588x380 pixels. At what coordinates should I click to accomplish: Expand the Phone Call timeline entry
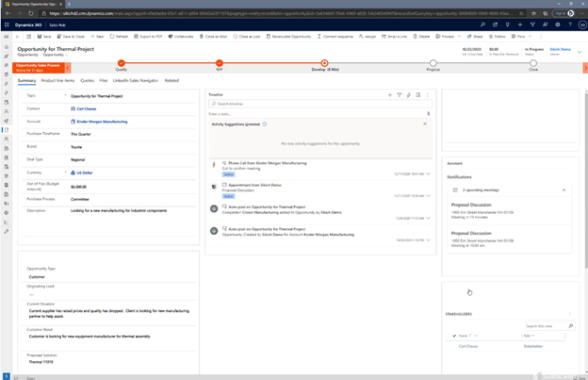click(428, 173)
